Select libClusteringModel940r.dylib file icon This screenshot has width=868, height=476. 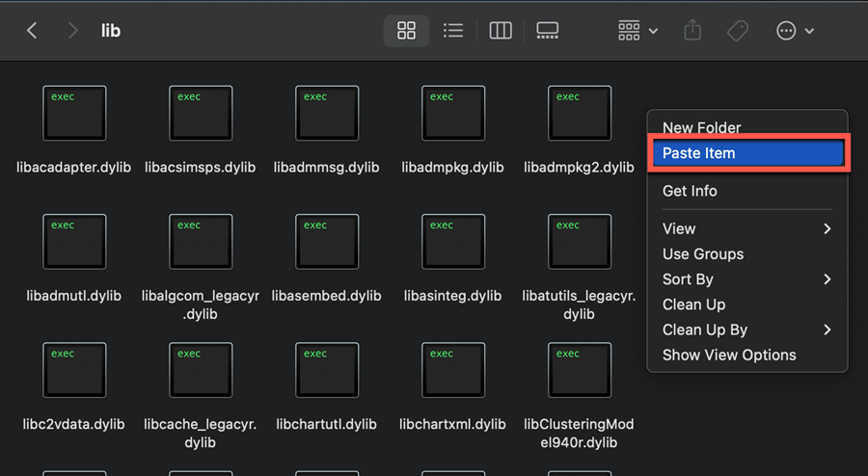click(579, 370)
